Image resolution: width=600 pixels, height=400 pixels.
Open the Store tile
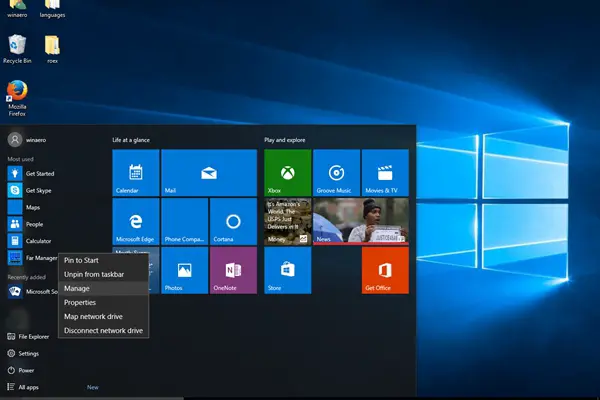287,270
